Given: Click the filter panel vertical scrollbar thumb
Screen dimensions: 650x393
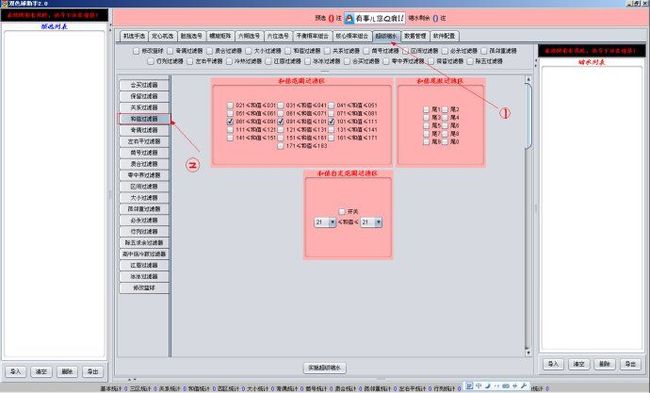Looking at the screenshot, I should click(x=528, y=116).
